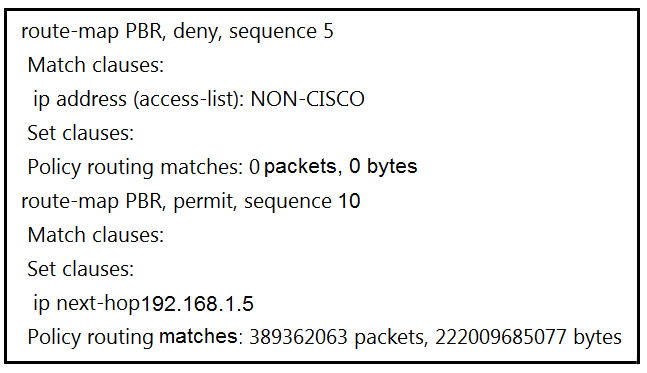Click the 222009685077 bytes value
The height and width of the screenshot is (373, 647).
tap(528, 337)
